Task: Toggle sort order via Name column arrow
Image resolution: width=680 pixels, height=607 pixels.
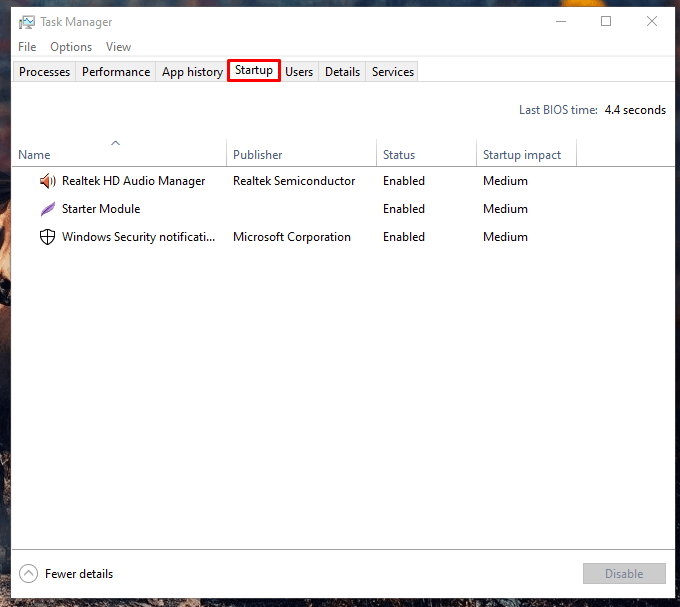Action: pyautogui.click(x=115, y=143)
